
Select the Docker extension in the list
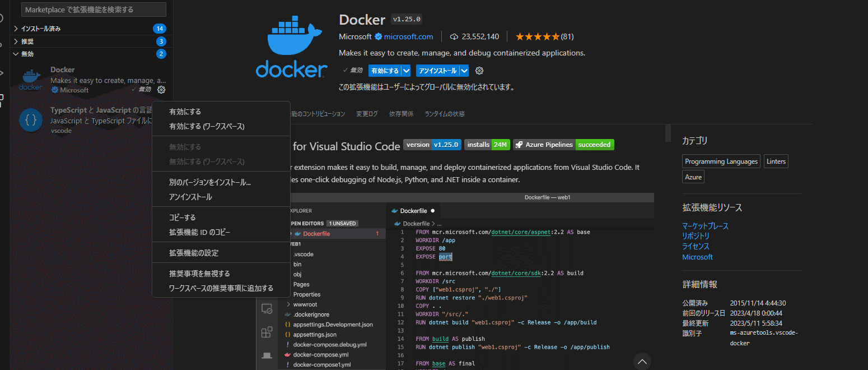click(92, 80)
